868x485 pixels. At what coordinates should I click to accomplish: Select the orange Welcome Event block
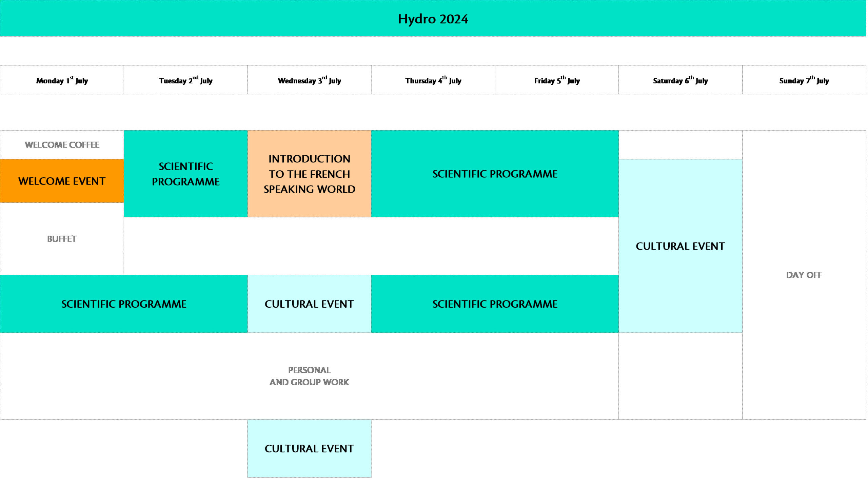point(62,181)
